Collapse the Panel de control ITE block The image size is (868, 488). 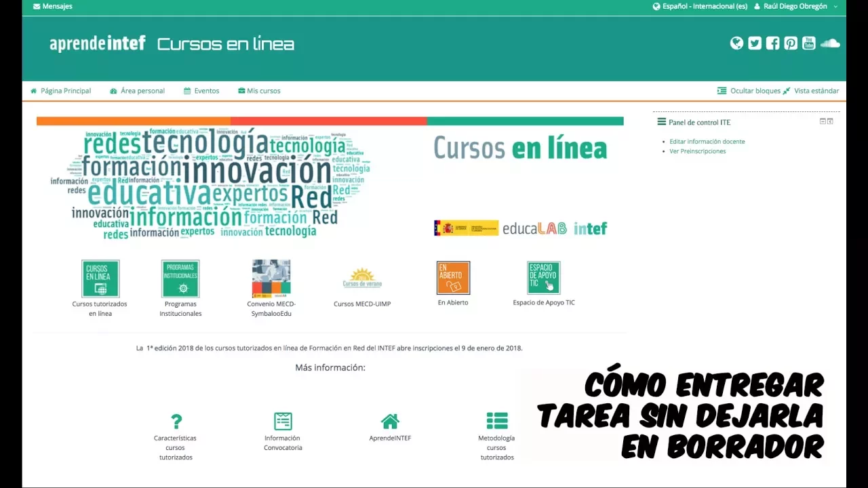[823, 121]
